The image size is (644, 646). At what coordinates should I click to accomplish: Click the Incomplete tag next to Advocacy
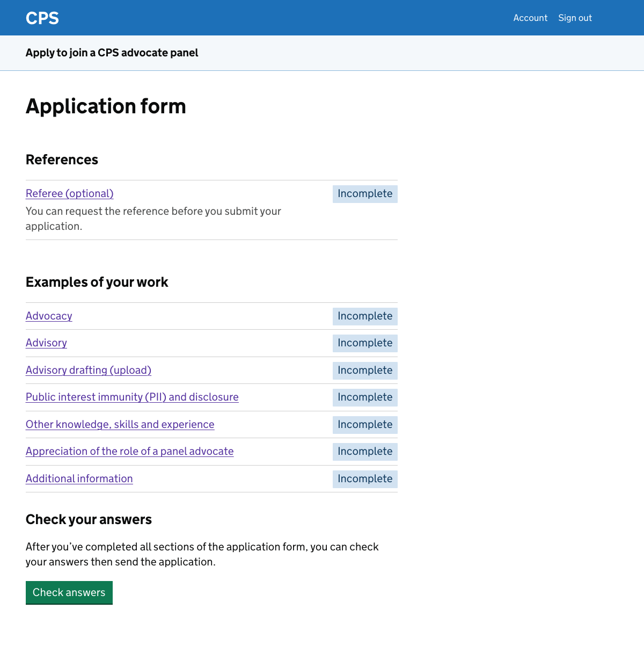tap(365, 316)
